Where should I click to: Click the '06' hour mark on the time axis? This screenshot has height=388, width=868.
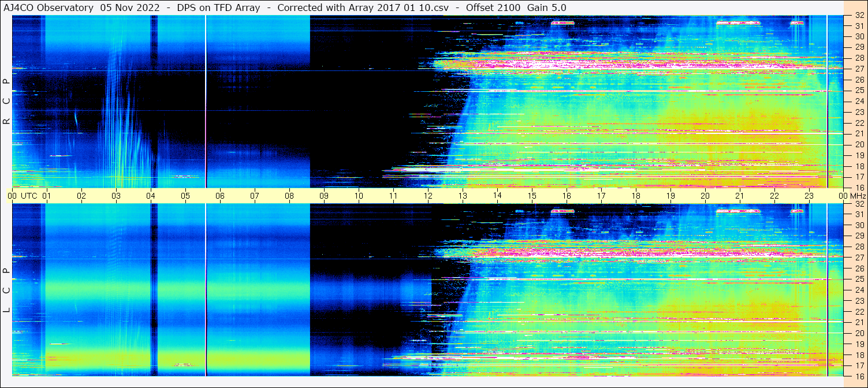(x=220, y=196)
